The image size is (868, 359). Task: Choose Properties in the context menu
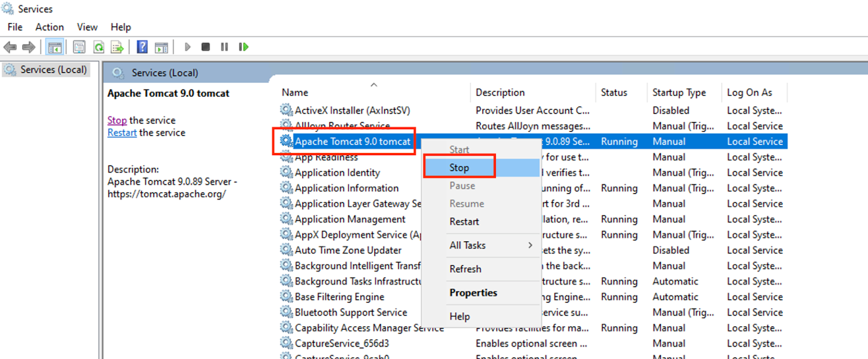pyautogui.click(x=481, y=293)
